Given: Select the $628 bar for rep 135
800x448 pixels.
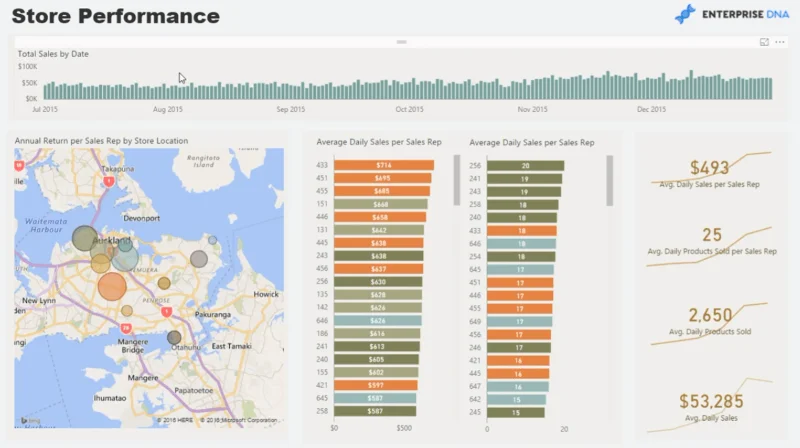Looking at the screenshot, I should (x=378, y=294).
